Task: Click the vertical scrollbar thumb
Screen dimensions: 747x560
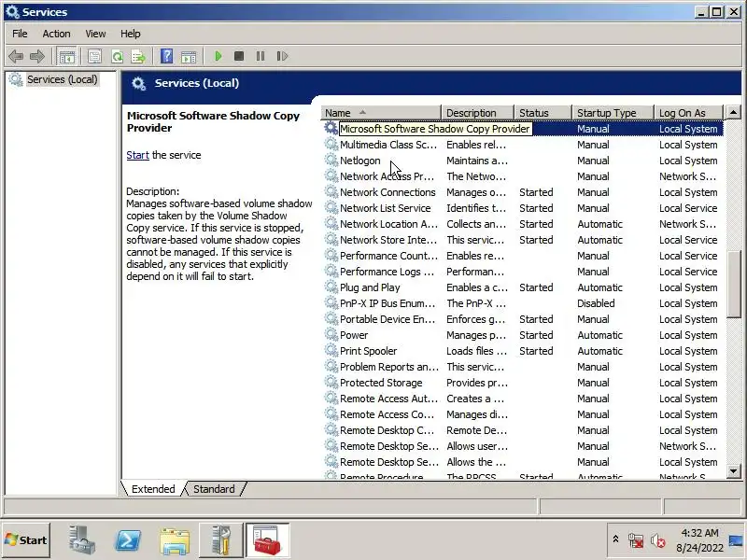Action: point(733,284)
